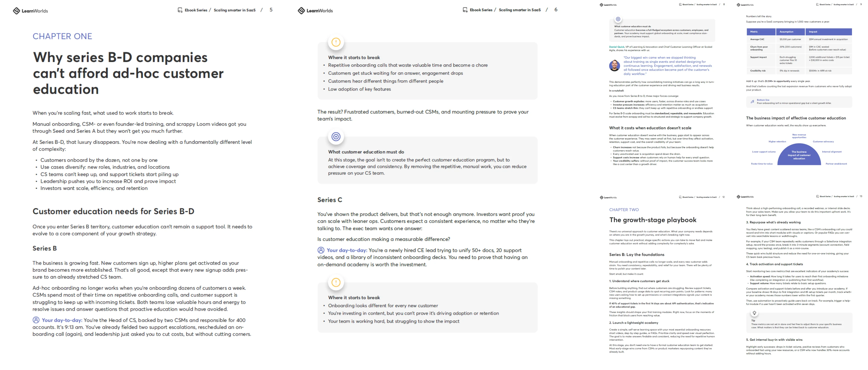This screenshot has width=868, height=370.
Task: Click the ebook icon in page 6 header breadcrumb
Action: coord(465,10)
